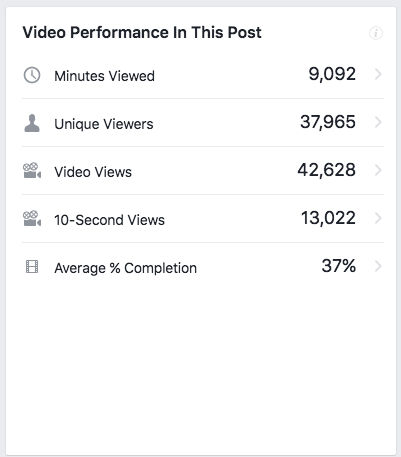Select the Average % Completion label
Screen dimensions: 401x457
click(x=125, y=268)
